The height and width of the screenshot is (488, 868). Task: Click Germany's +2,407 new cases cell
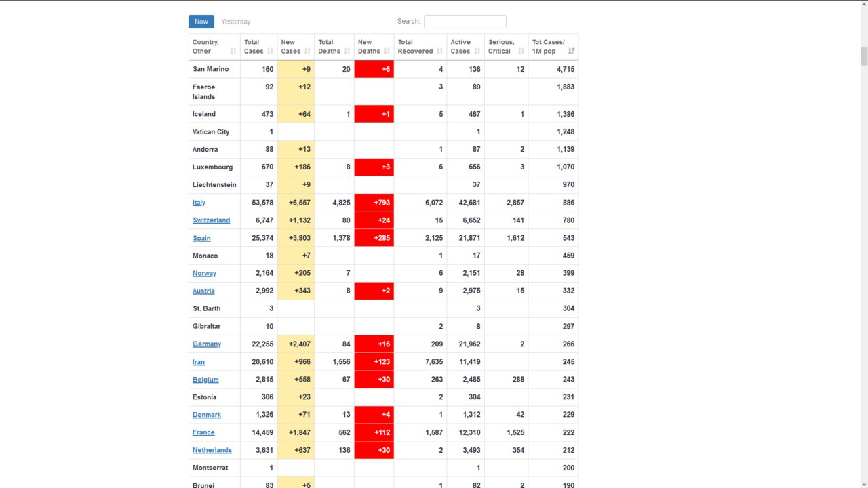(x=296, y=344)
